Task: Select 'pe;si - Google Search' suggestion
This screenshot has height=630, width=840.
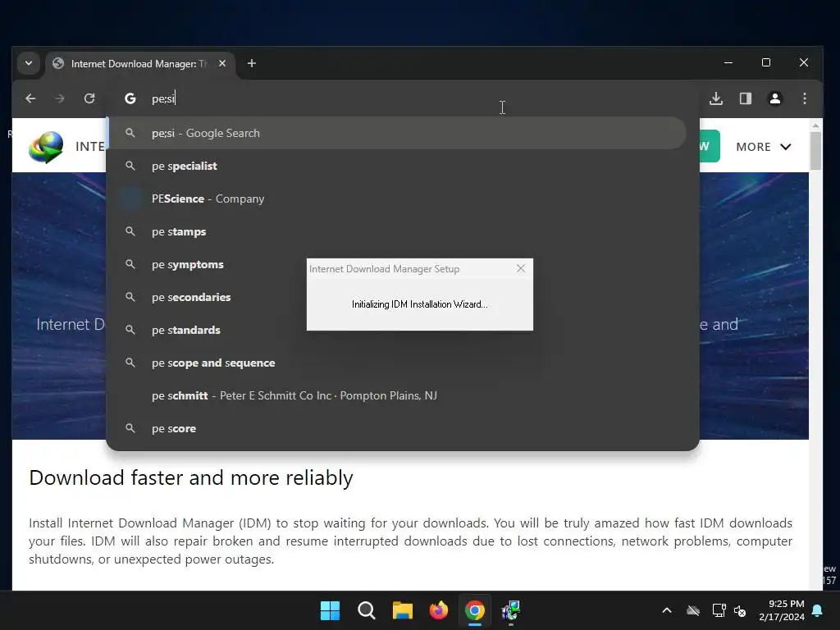Action: [397, 133]
